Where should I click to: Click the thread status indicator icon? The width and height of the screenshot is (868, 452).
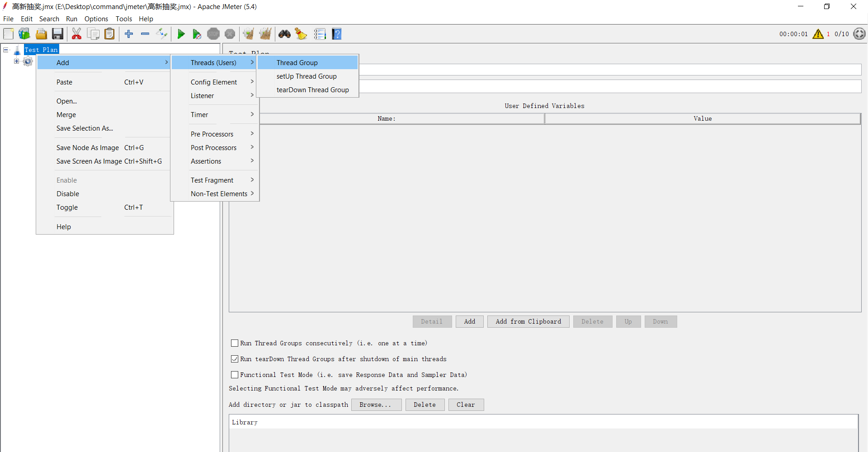pos(859,34)
